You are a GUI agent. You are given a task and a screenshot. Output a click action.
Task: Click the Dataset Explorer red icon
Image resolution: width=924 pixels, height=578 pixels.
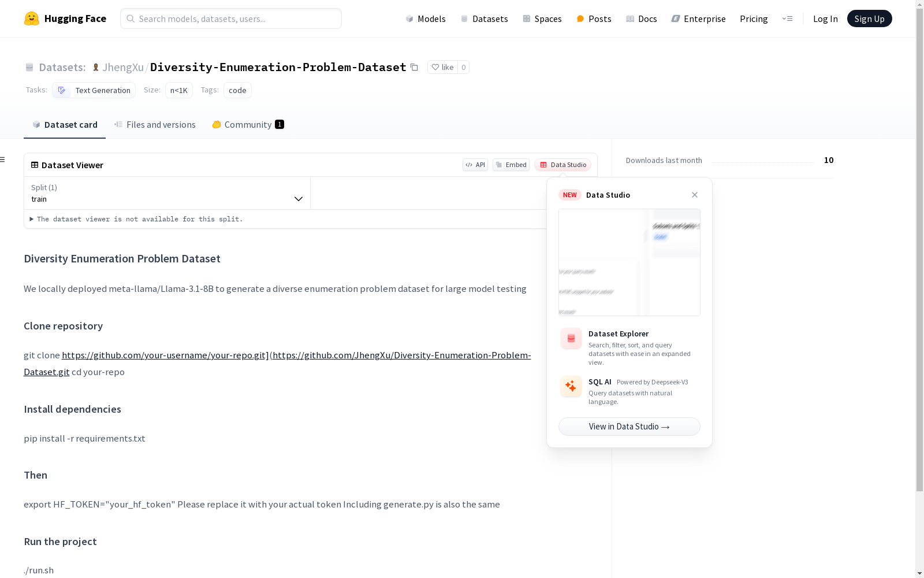click(571, 339)
